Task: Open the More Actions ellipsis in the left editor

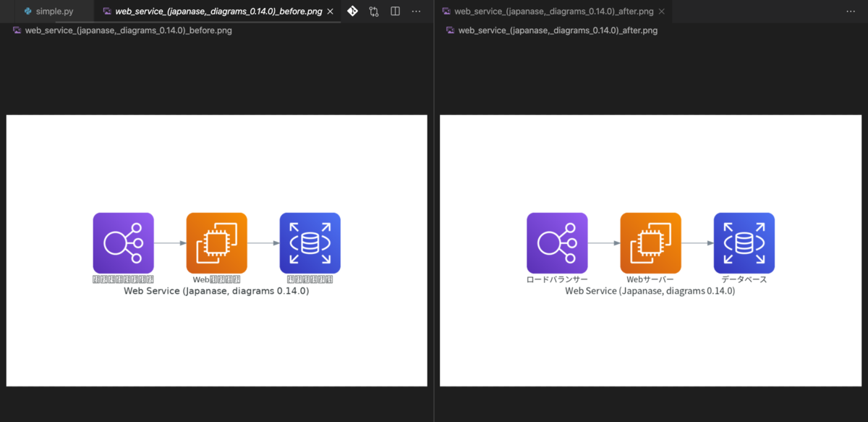Action: coord(416,11)
